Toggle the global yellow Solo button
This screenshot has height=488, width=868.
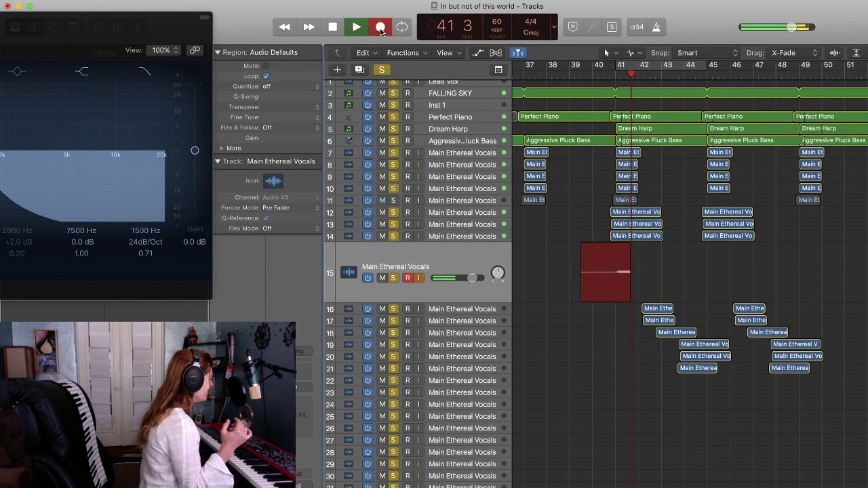click(x=382, y=70)
